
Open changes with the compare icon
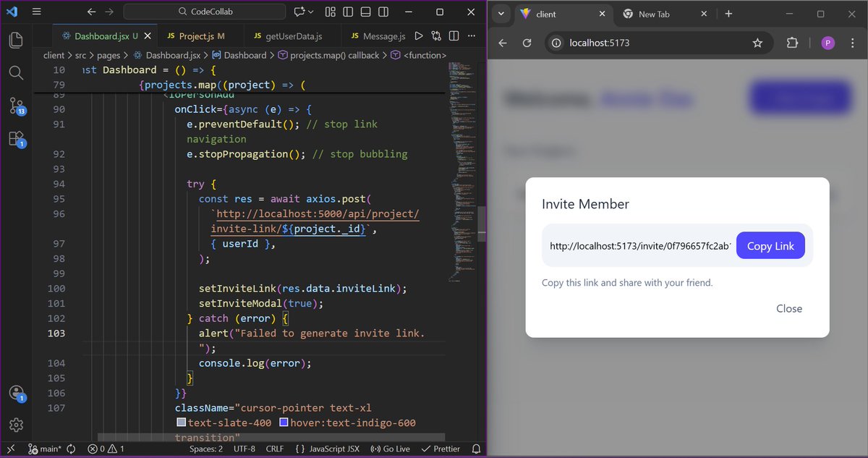click(x=436, y=36)
